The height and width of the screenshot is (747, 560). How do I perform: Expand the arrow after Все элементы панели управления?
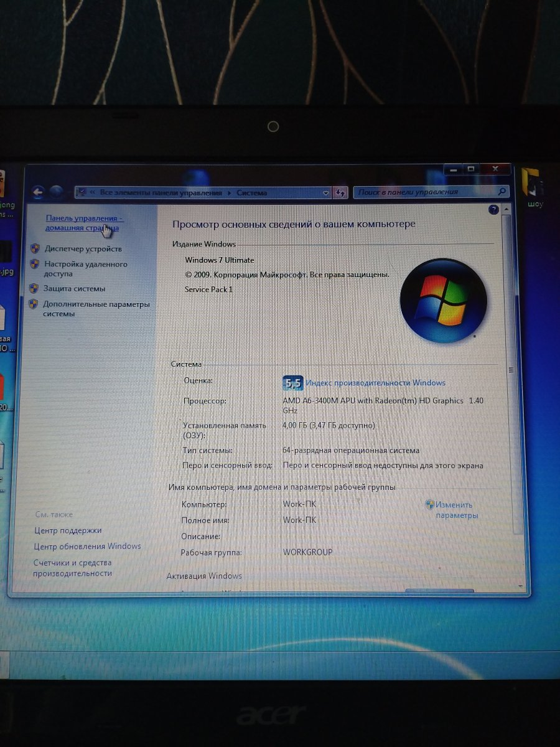229,193
